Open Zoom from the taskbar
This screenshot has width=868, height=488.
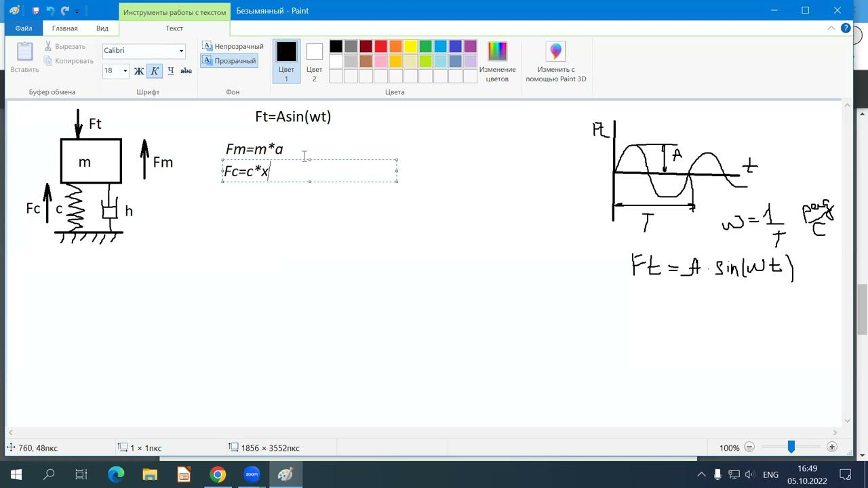point(252,474)
